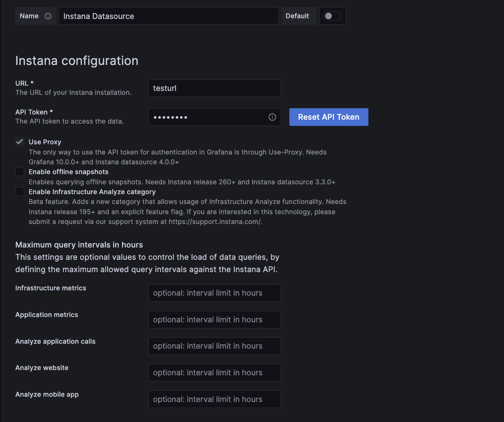Click the Reset API Token button
Image resolution: width=504 pixels, height=422 pixels.
pyautogui.click(x=329, y=117)
